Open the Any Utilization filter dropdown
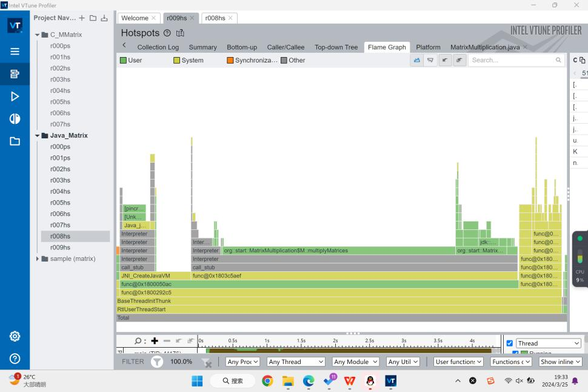The width and height of the screenshot is (588, 392). coord(403,362)
